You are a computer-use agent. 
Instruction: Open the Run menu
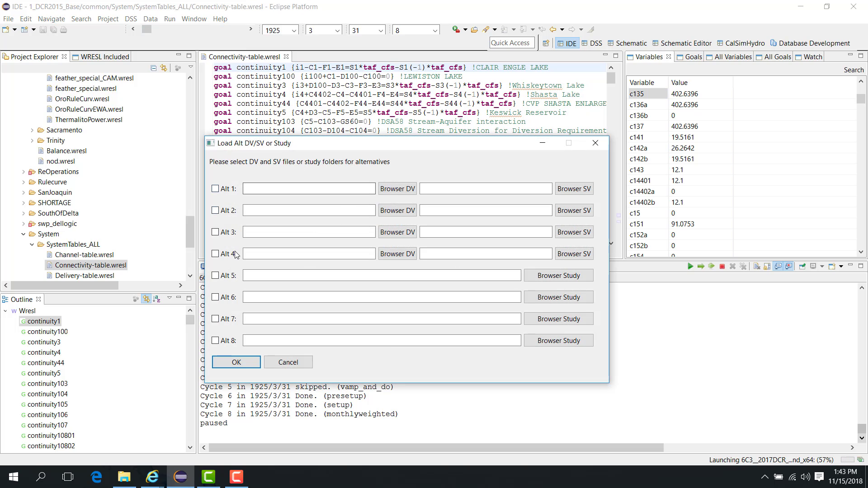[170, 19]
